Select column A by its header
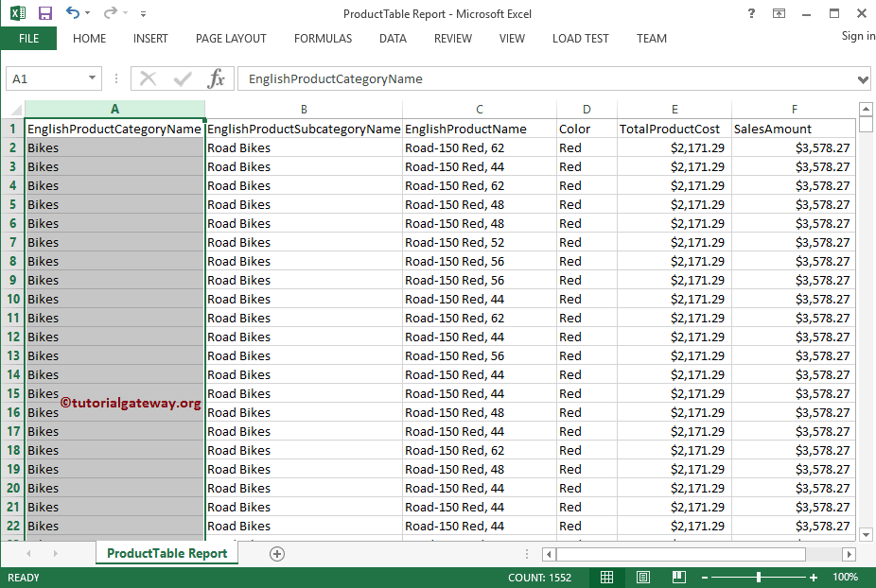Viewport: 876px width, 588px height. coord(114,109)
